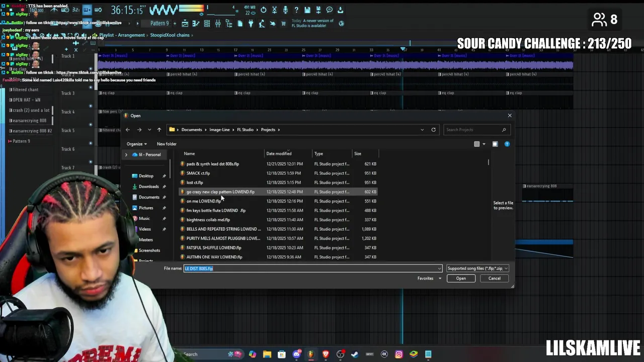Open the view options dropdown arrow
The width and height of the screenshot is (644, 362).
484,144
